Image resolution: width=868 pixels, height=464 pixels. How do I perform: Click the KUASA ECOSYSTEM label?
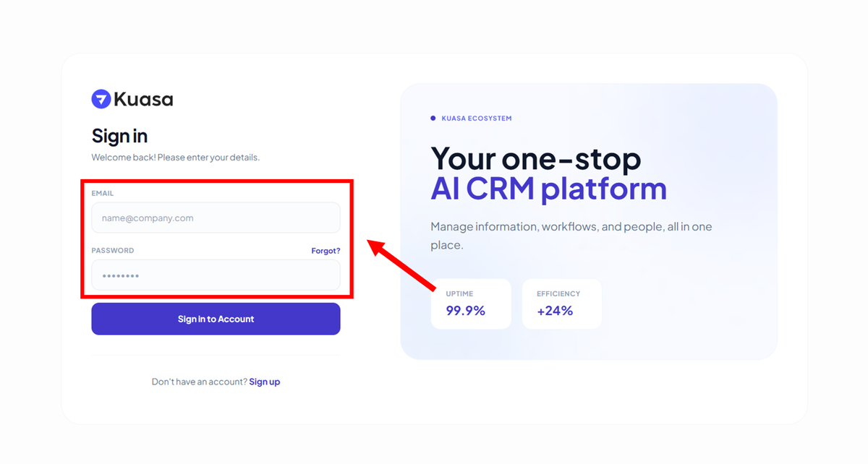tap(477, 119)
